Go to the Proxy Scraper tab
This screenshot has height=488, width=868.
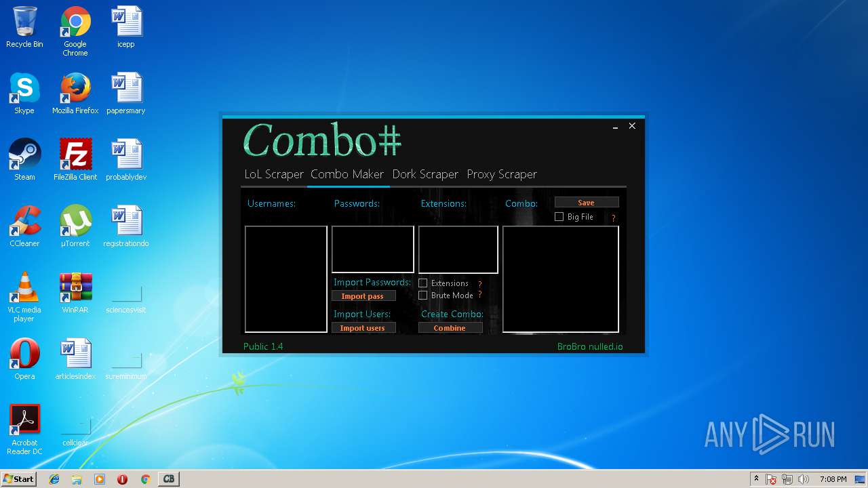[502, 174]
